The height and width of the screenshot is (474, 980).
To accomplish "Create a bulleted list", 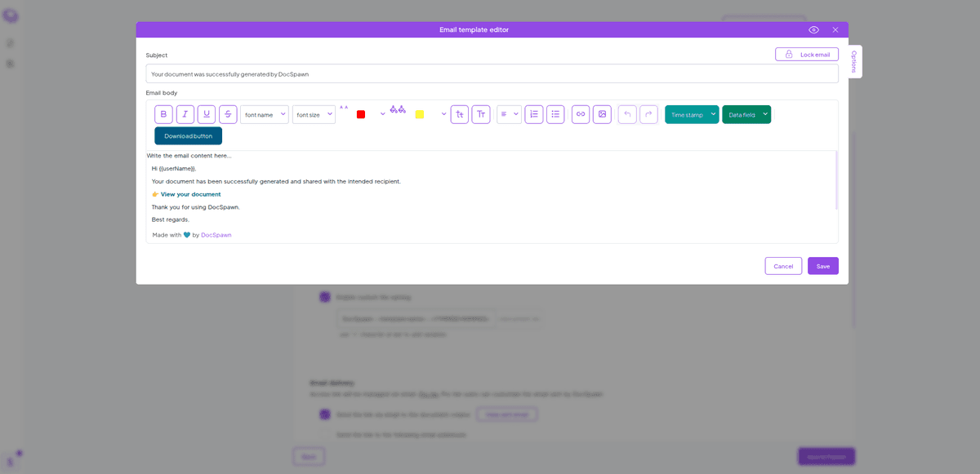I will tap(555, 113).
